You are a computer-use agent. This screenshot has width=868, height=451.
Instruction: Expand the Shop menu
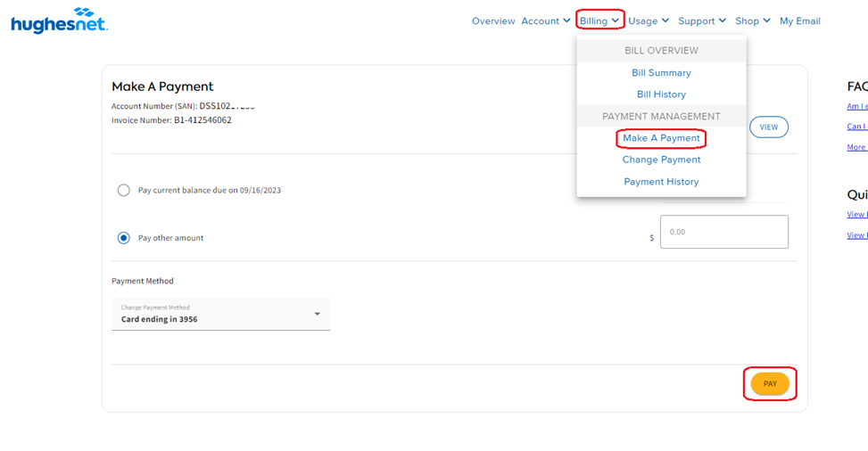(x=753, y=20)
